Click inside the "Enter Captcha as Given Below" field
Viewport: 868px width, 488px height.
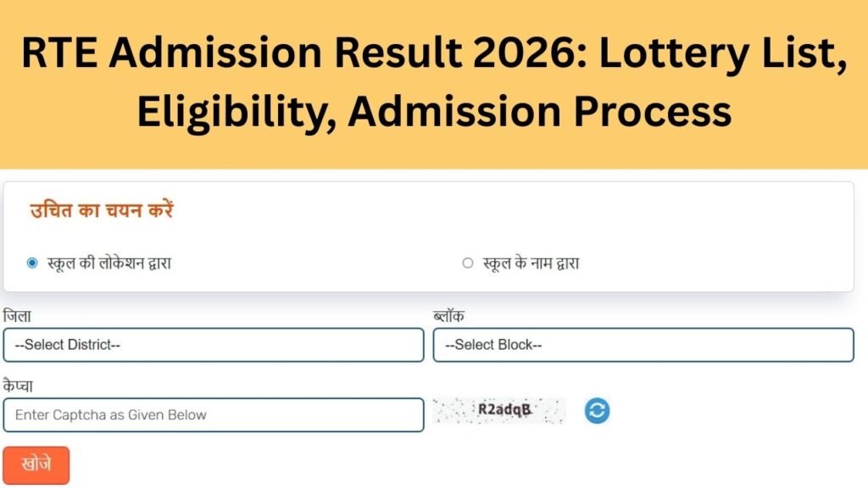coord(214,414)
